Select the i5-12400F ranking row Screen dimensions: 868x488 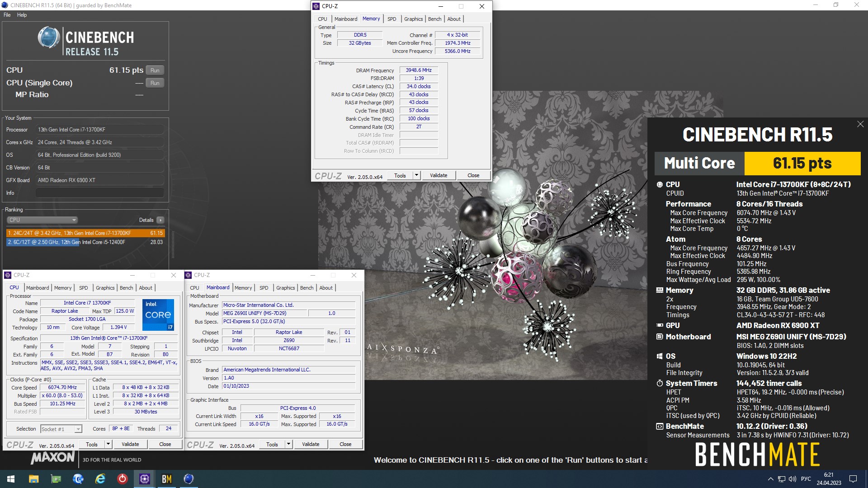coord(85,242)
